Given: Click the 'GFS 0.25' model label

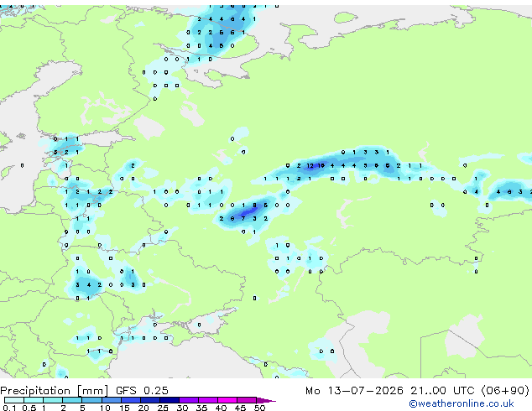Looking at the screenshot, I should [142, 391].
